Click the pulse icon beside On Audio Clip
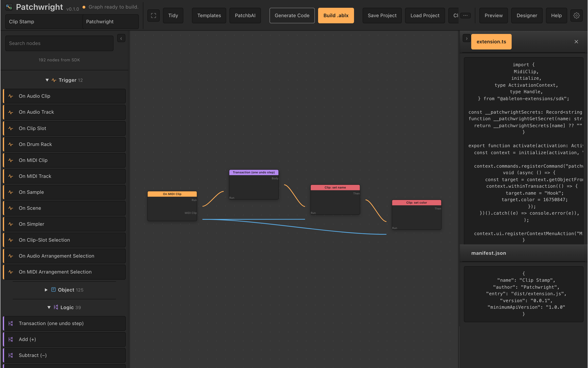The width and height of the screenshot is (588, 368). pos(11,96)
